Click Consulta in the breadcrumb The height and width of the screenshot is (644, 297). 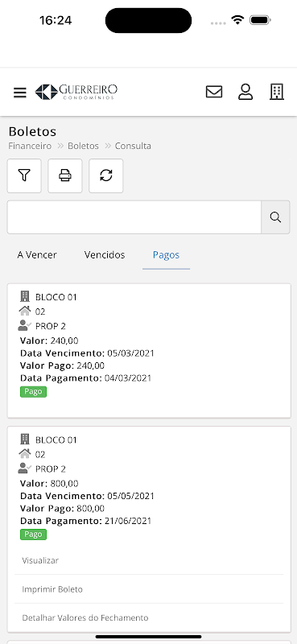pos(133,146)
